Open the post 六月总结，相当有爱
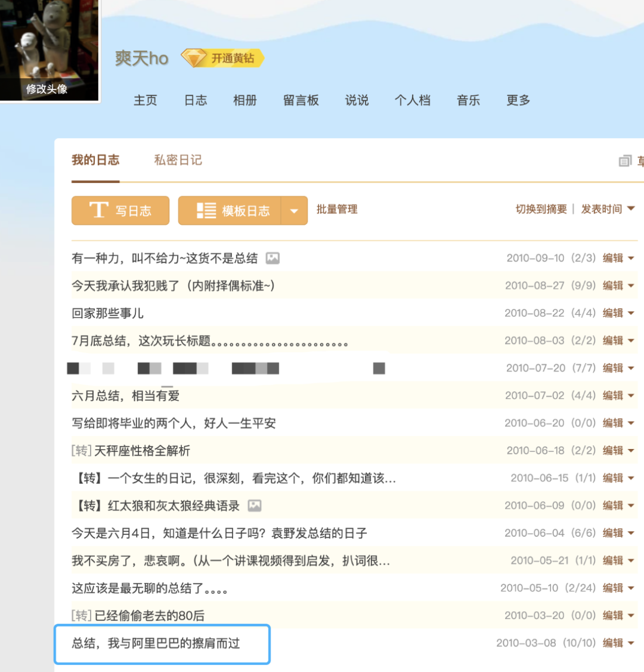The image size is (644, 672). pyautogui.click(x=125, y=395)
